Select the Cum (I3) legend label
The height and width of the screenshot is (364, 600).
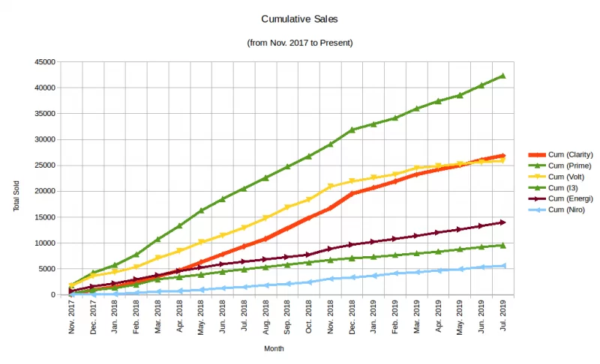pyautogui.click(x=563, y=187)
